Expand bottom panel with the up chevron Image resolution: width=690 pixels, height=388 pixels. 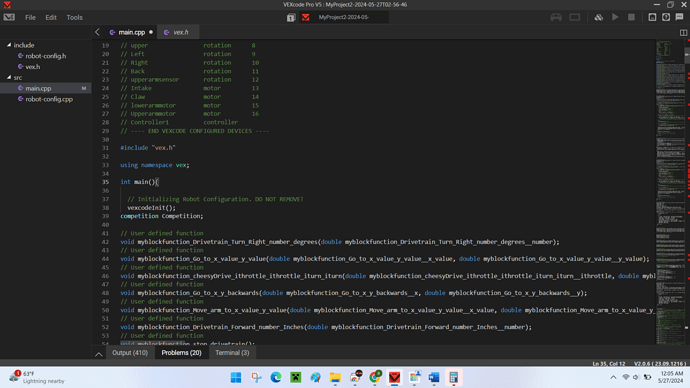99,354
